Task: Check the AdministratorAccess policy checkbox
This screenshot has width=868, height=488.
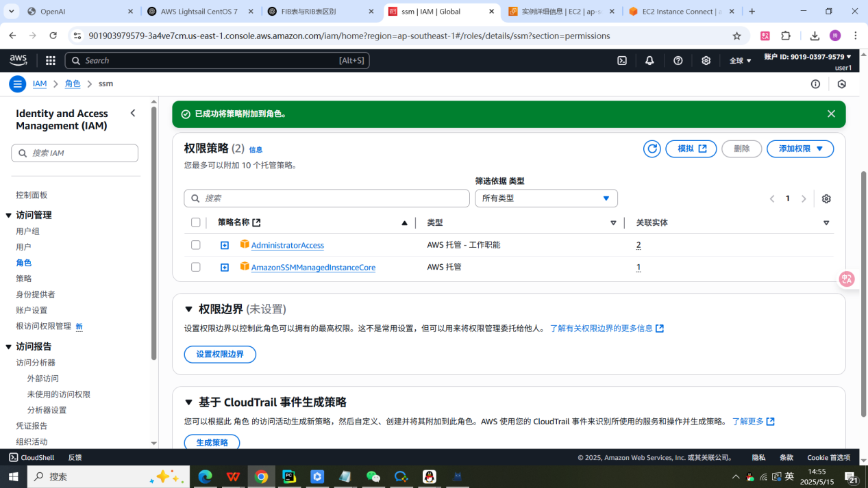Action: [195, 245]
